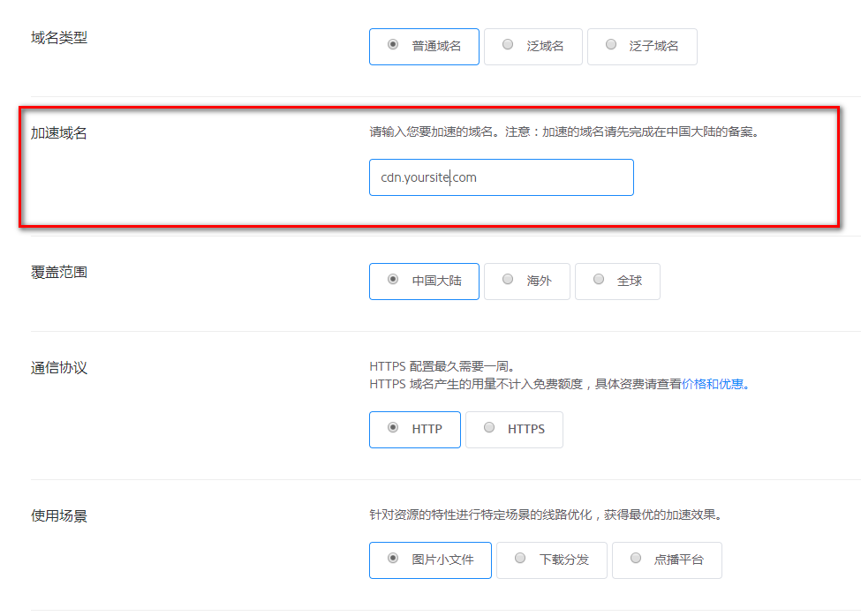Pick 点播平台 usage scenario
Viewport: 861px width, 616px height.
[x=667, y=560]
